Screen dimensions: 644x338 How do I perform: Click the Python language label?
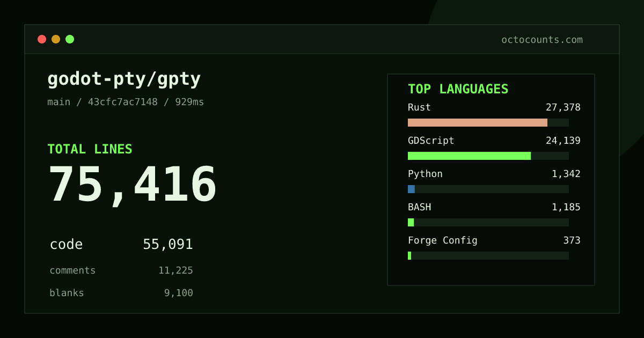click(x=425, y=174)
